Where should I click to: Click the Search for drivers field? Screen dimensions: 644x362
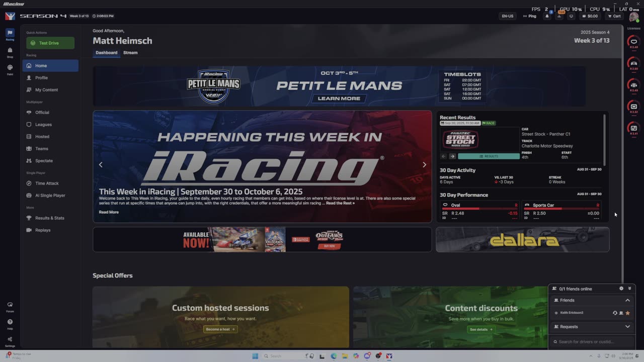[591, 342]
